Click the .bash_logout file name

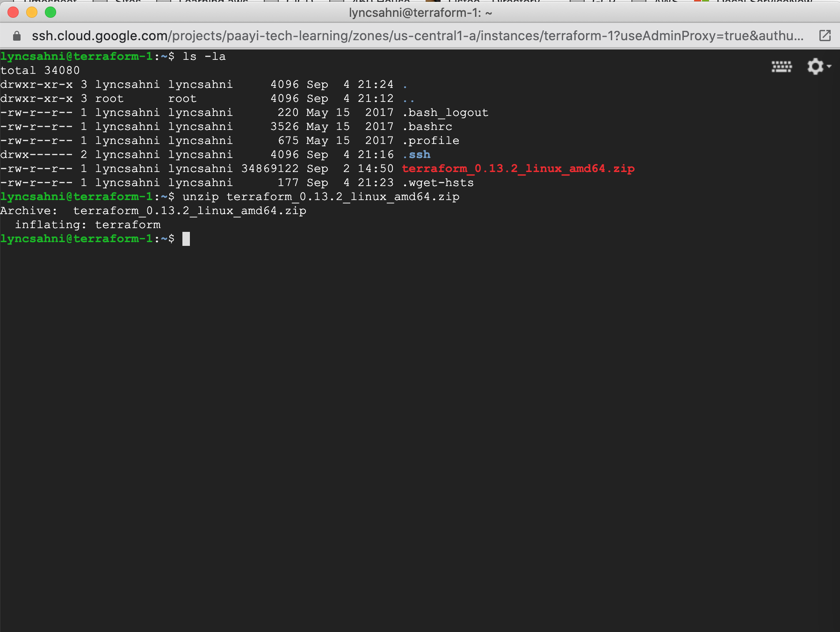click(445, 113)
